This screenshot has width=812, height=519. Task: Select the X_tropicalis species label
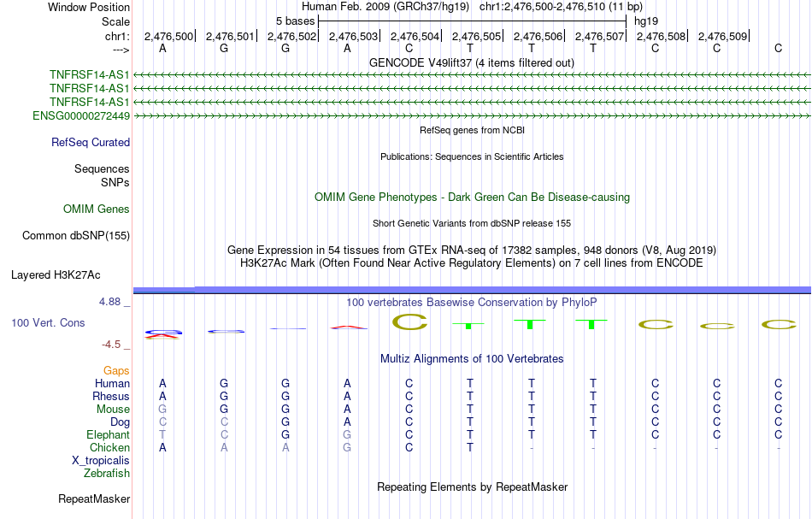click(101, 461)
